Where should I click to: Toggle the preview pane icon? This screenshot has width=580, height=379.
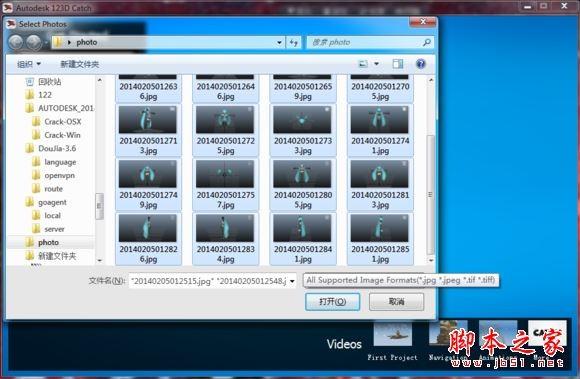[x=398, y=64]
